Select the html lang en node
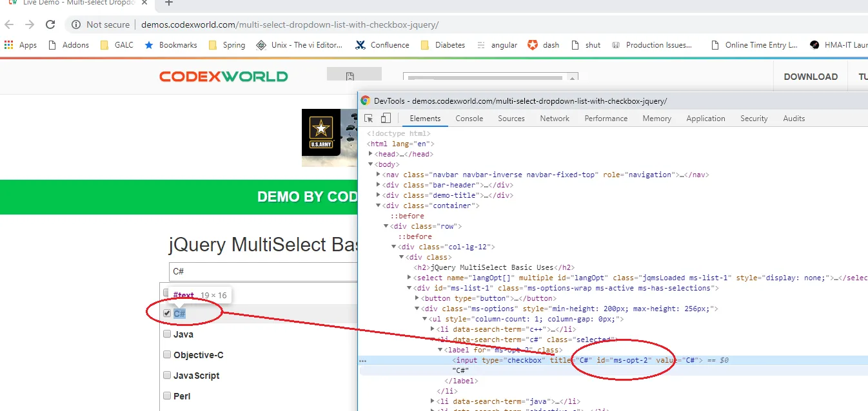This screenshot has width=868, height=411. [400, 144]
